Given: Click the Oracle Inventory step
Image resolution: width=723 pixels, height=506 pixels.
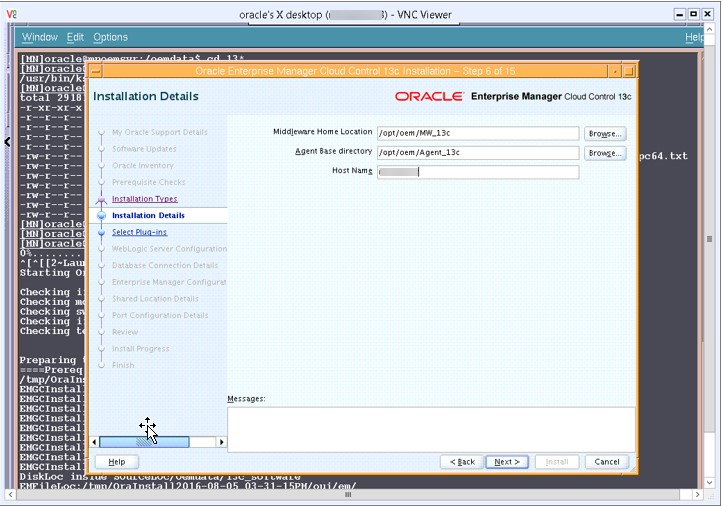Looking at the screenshot, I should pos(143,166).
